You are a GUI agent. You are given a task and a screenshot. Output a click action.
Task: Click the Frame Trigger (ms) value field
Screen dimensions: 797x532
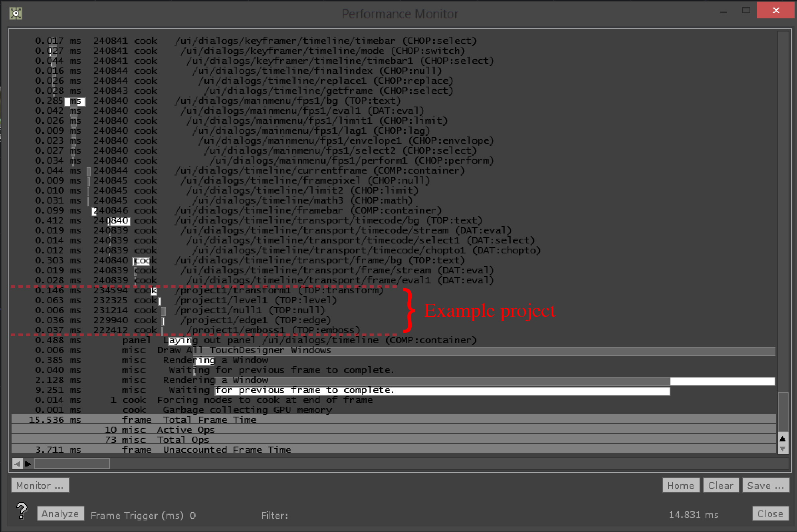[x=193, y=515]
